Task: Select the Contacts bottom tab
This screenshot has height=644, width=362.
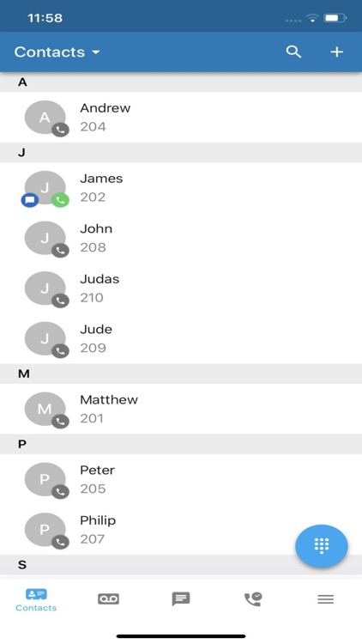Action: [36, 600]
